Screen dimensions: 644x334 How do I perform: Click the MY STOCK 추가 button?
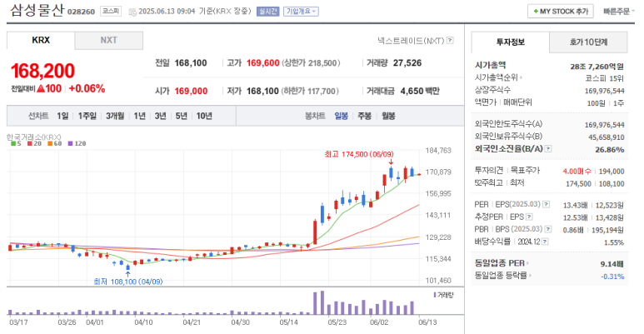561,12
